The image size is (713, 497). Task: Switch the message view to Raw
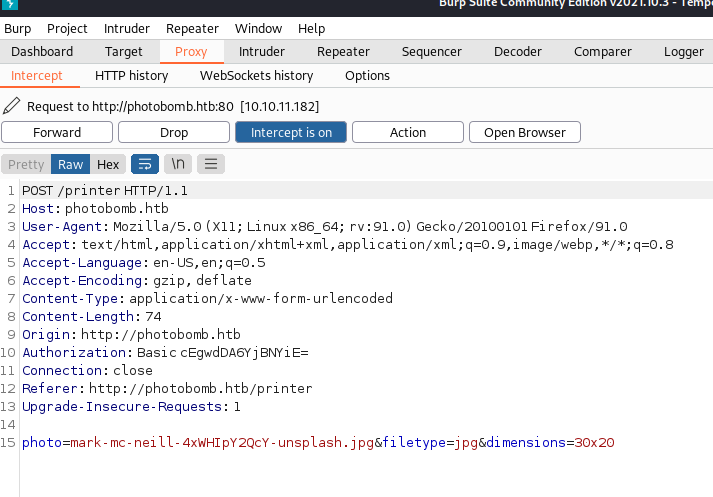tap(70, 164)
